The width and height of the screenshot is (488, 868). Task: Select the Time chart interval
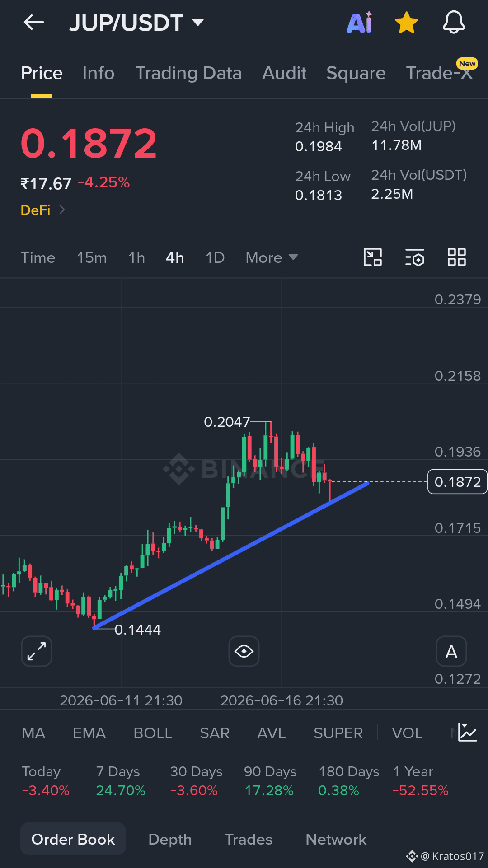coord(38,257)
